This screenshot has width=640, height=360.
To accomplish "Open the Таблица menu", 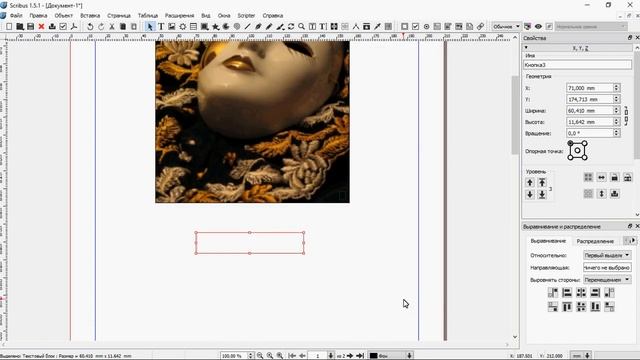I will (148, 16).
